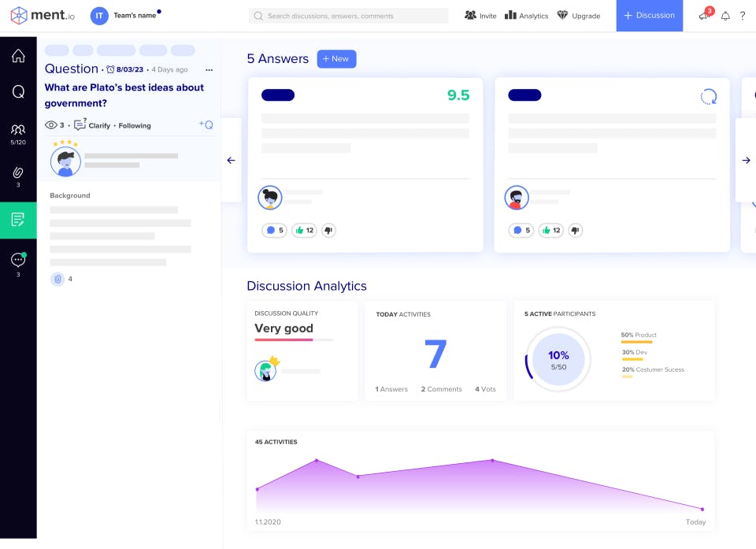Open the Home icon in sidebar
The image size is (756, 549).
pyautogui.click(x=18, y=56)
